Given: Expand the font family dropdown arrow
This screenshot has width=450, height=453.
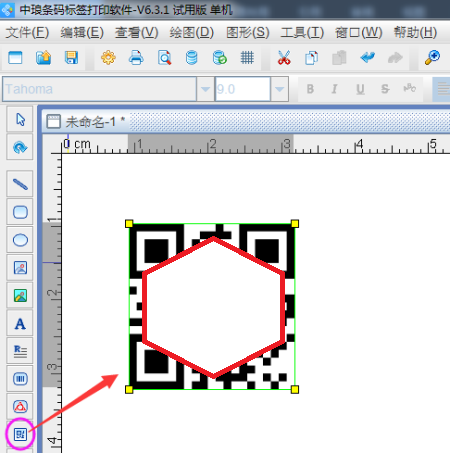Looking at the screenshot, I should (205, 89).
